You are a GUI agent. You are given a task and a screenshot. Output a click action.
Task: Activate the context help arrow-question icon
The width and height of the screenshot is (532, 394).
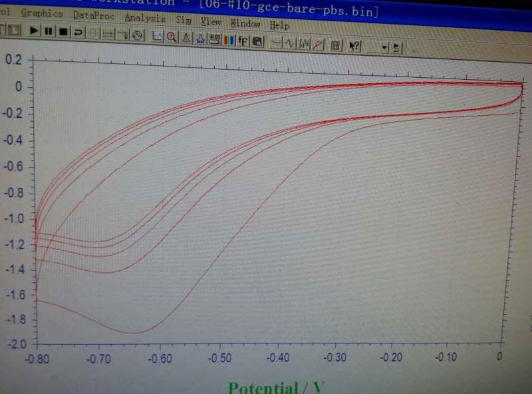pos(354,46)
